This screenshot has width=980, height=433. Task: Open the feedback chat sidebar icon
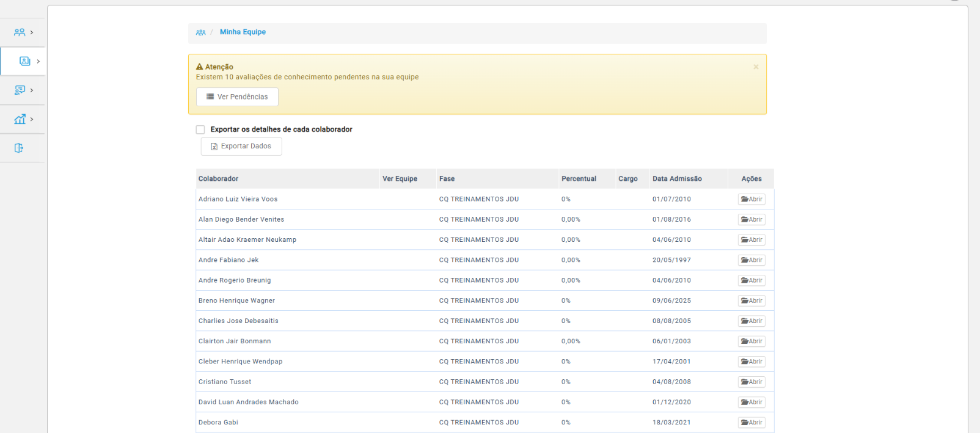[20, 90]
